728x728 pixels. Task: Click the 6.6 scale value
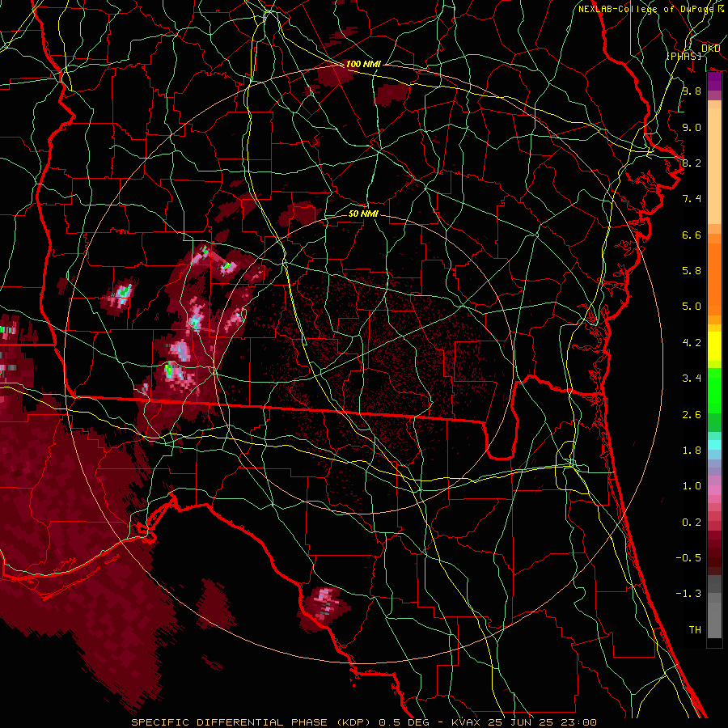[692, 235]
